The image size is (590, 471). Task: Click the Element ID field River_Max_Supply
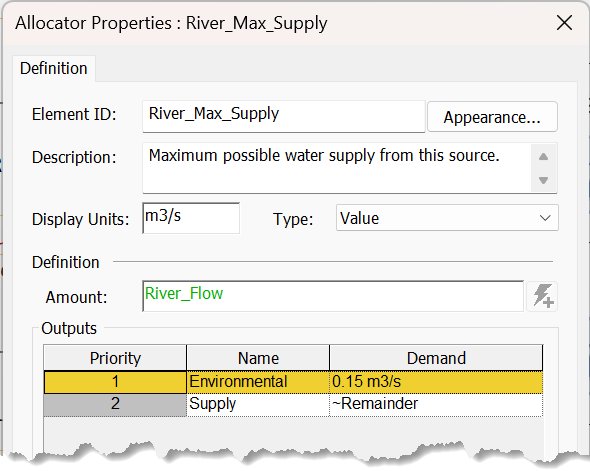(x=284, y=116)
